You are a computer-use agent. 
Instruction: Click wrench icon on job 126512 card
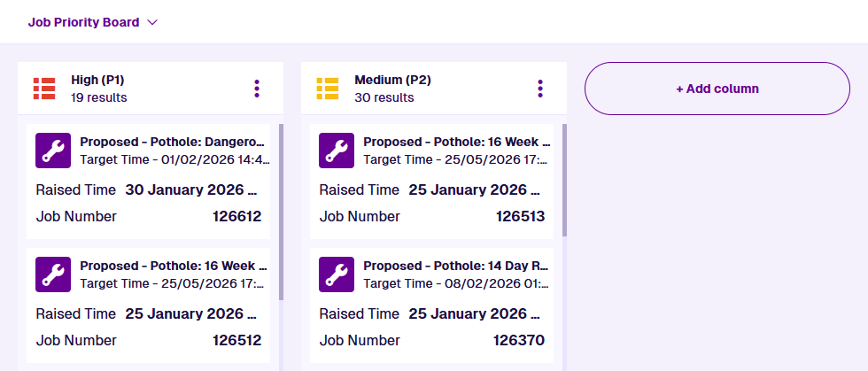[53, 274]
